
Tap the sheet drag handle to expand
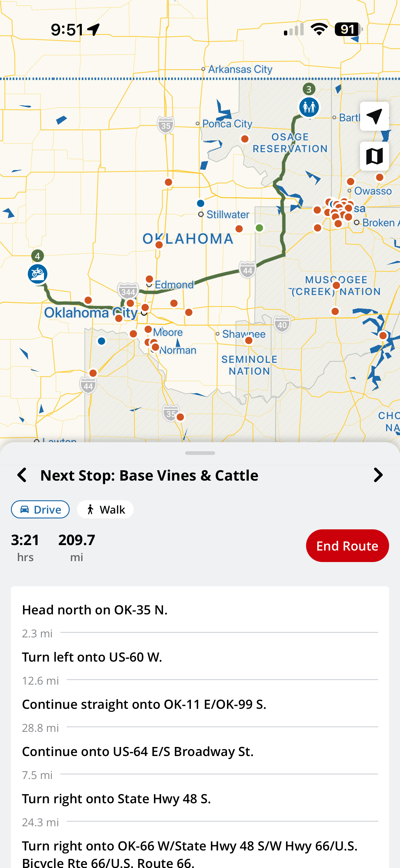click(x=200, y=453)
